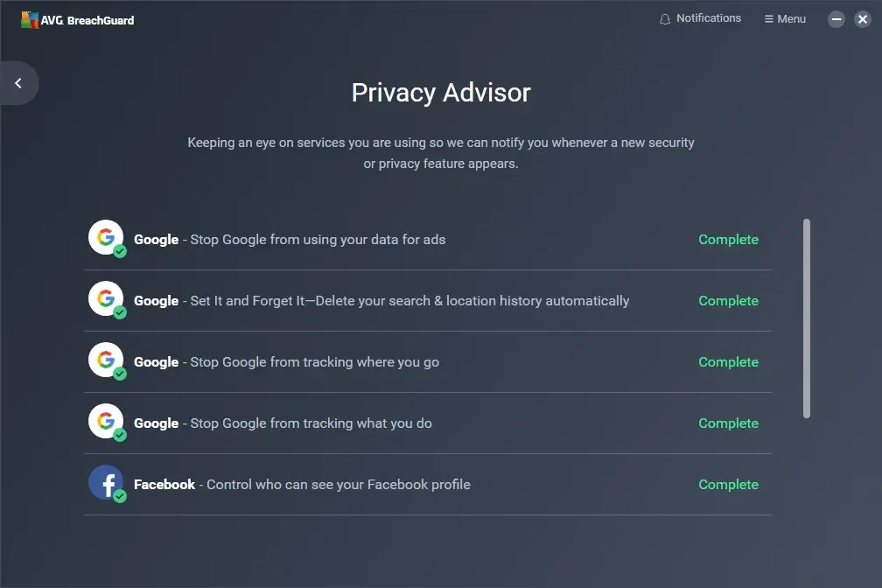The width and height of the screenshot is (882, 588).
Task: Click Complete status for Facebook profile row
Action: point(728,485)
